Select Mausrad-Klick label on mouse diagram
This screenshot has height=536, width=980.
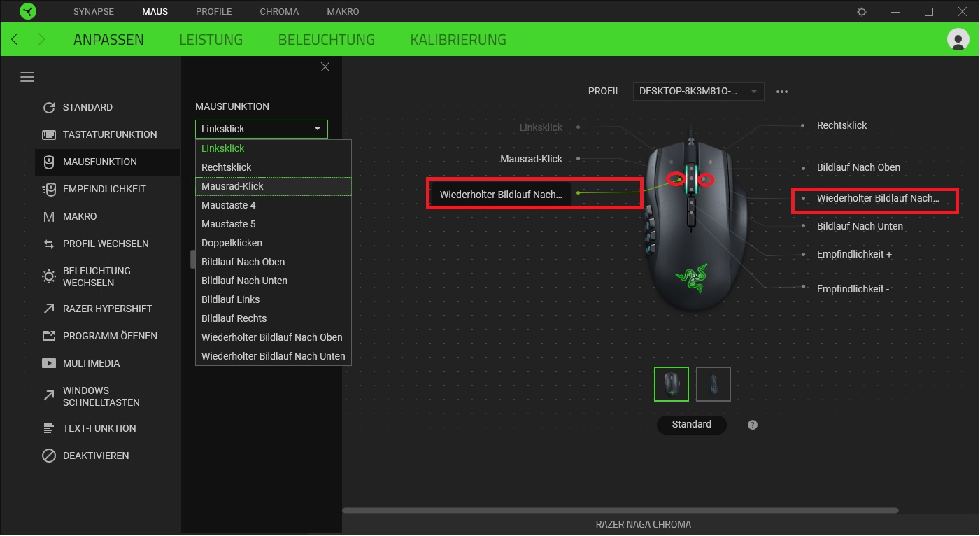coord(531,159)
